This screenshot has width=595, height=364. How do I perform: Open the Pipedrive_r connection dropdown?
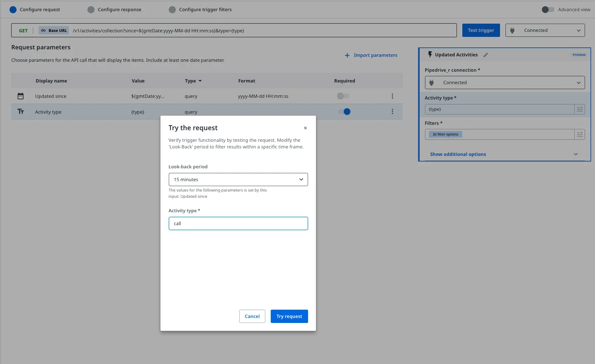505,83
